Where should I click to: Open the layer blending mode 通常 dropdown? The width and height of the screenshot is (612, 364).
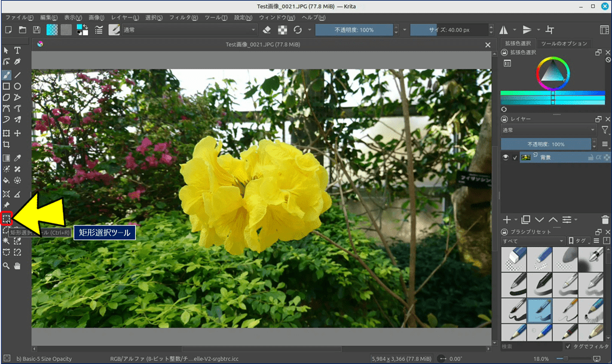pos(548,130)
